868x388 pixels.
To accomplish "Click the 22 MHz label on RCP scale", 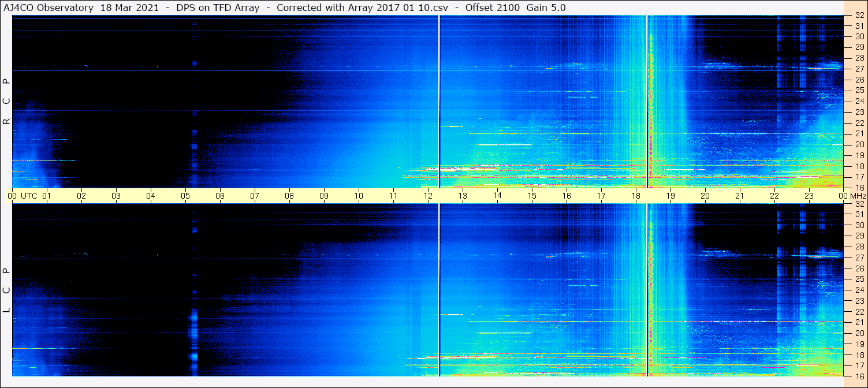I will coord(859,123).
